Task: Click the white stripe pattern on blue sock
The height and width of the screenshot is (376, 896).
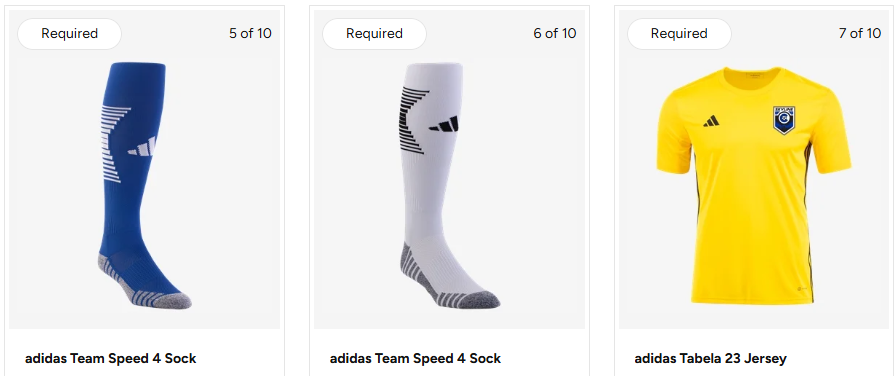Action: pos(114,144)
